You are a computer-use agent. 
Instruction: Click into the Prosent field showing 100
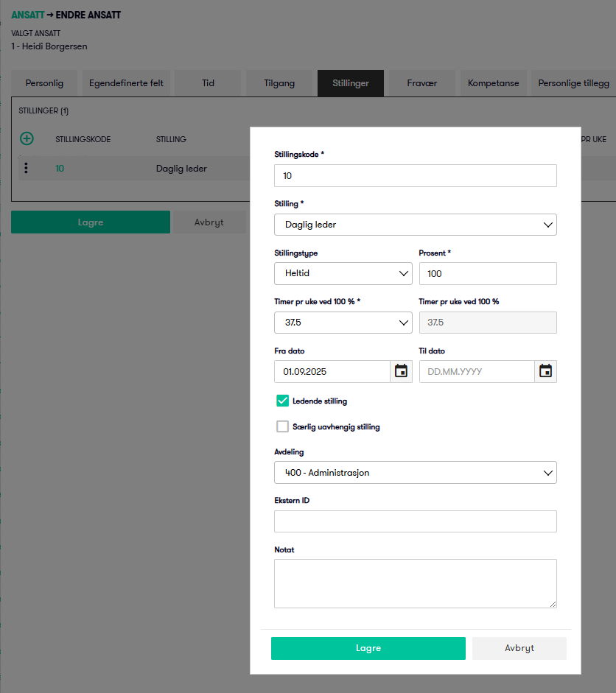coord(488,273)
